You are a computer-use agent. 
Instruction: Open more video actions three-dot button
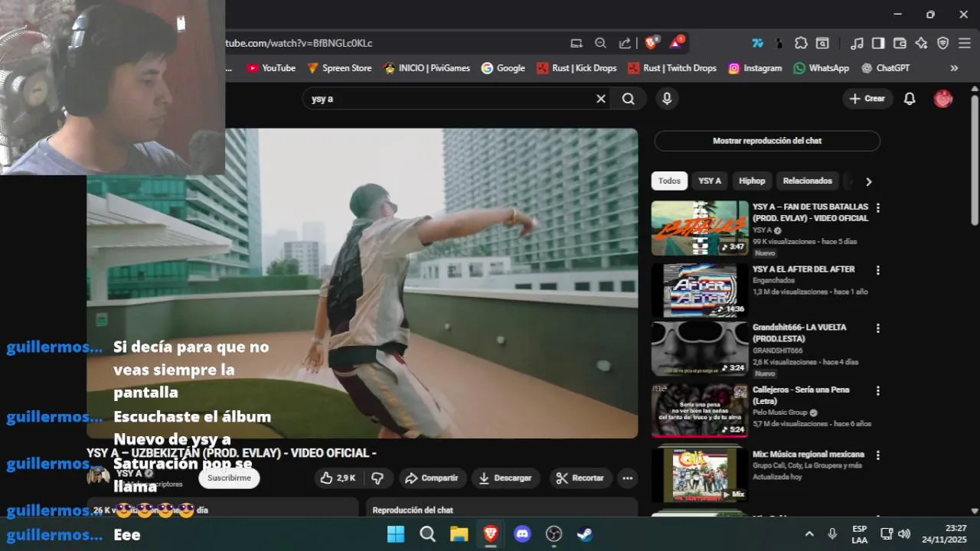(628, 478)
